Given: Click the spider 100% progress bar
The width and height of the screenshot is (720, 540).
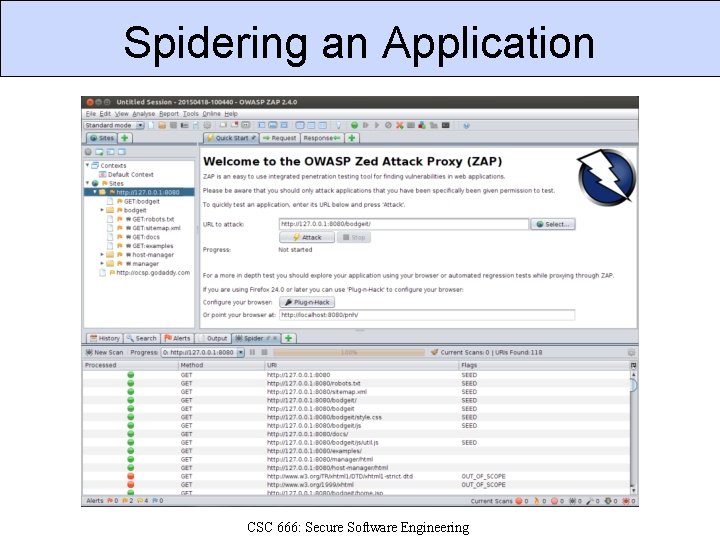Looking at the screenshot, I should coord(349,352).
